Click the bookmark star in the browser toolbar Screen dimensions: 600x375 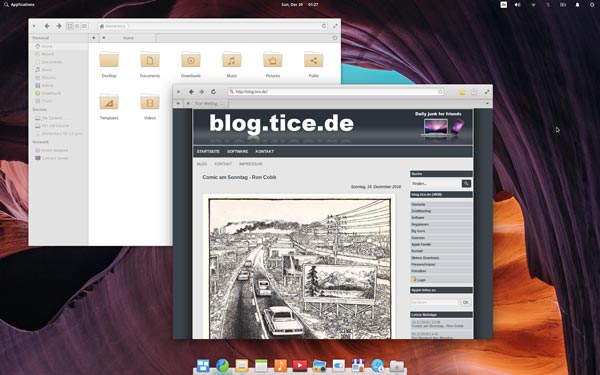click(462, 92)
